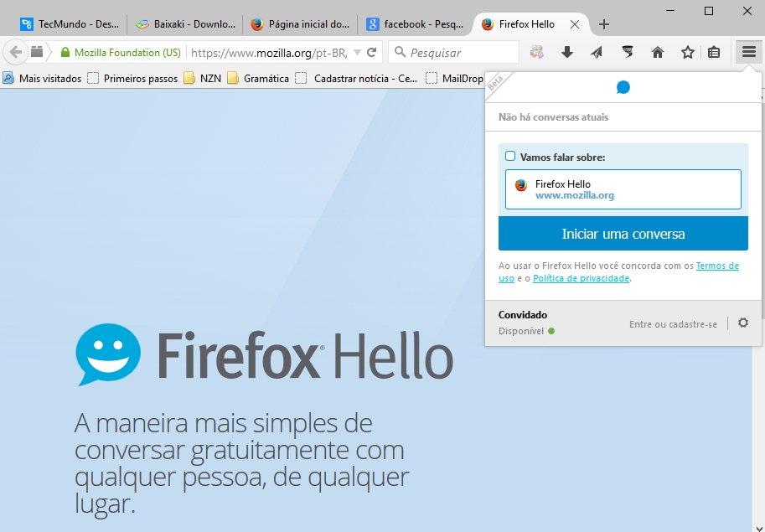The height and width of the screenshot is (532, 765).
Task: Click the Hello chat bubble icon in panel
Action: tap(623, 87)
